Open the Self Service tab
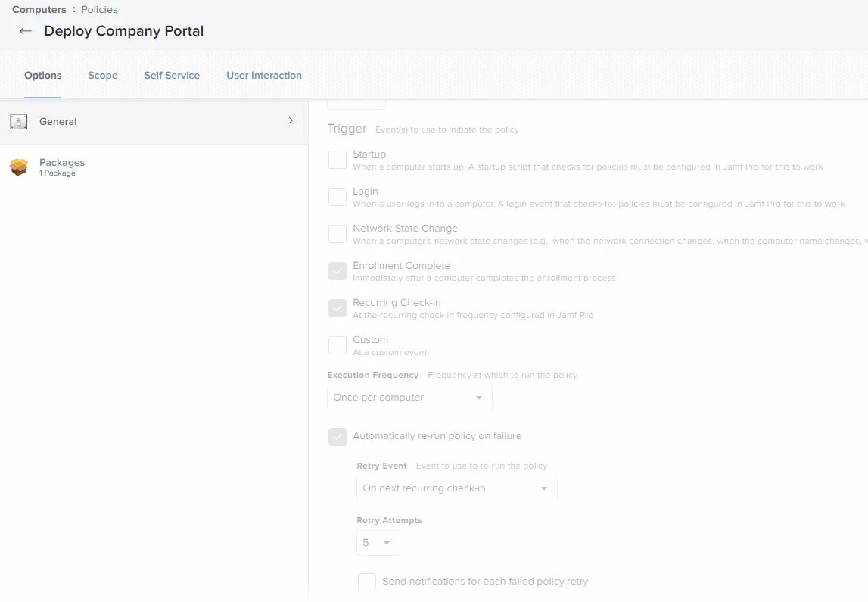Screen dimensions: 868x602 [x=172, y=75]
